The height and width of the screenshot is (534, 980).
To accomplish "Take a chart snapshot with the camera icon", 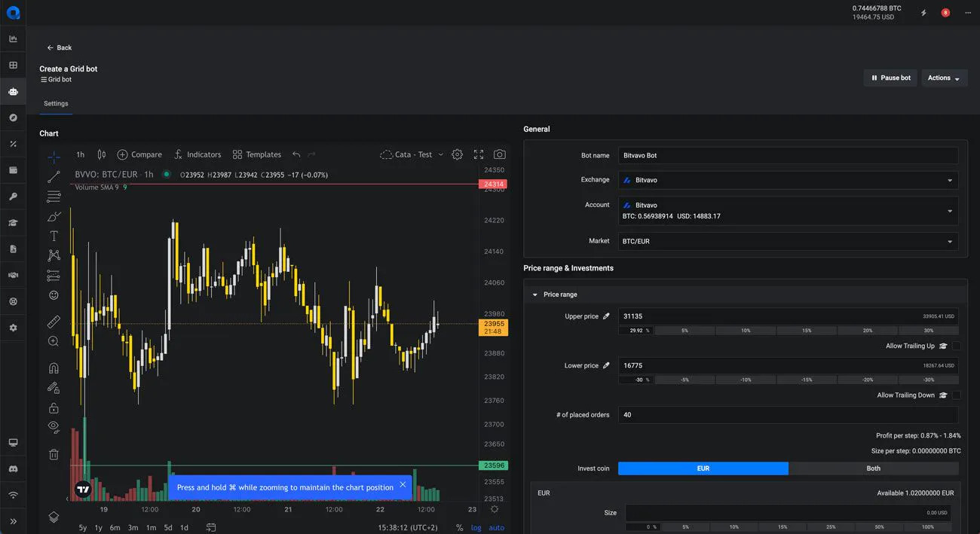I will coord(499,154).
